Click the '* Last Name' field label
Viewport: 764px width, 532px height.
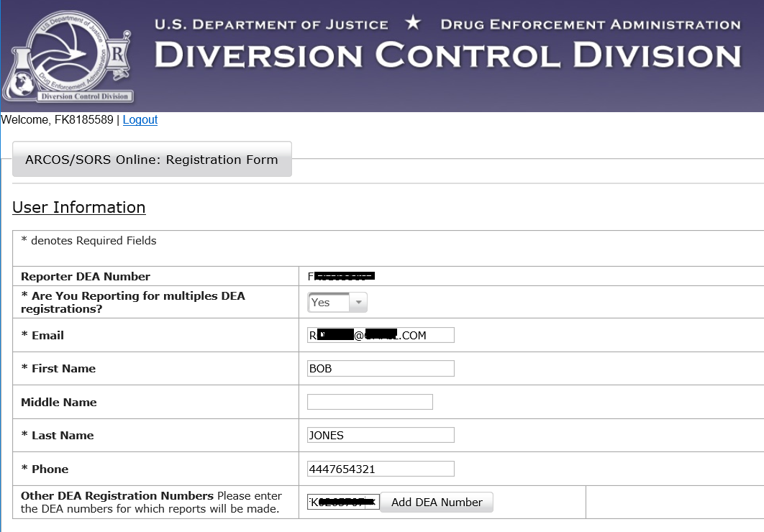58,435
